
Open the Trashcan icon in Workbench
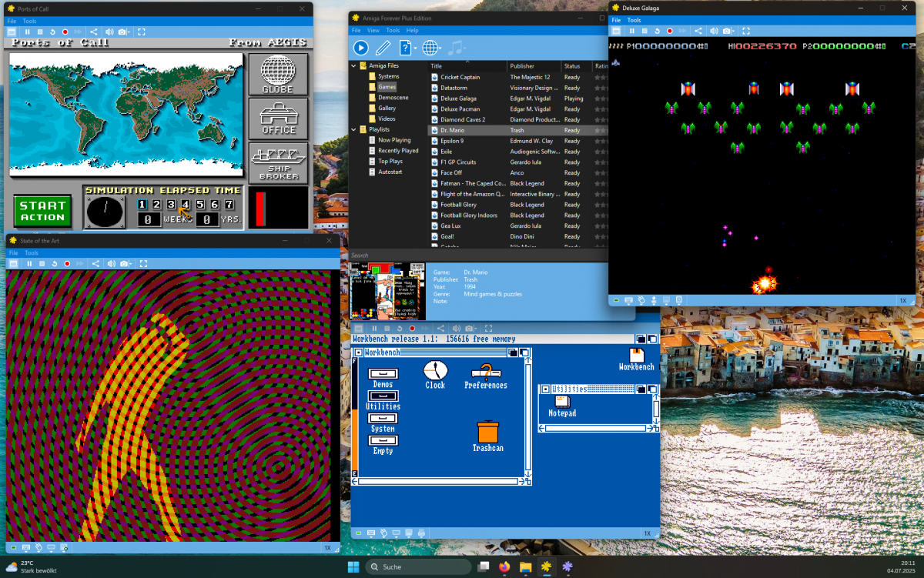[488, 433]
